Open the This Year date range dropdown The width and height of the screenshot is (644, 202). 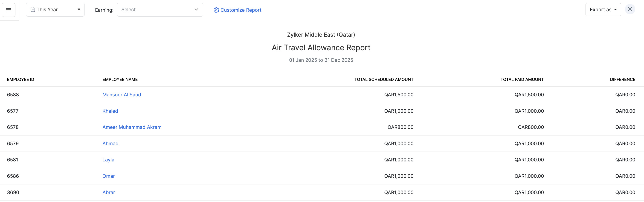[55, 9]
